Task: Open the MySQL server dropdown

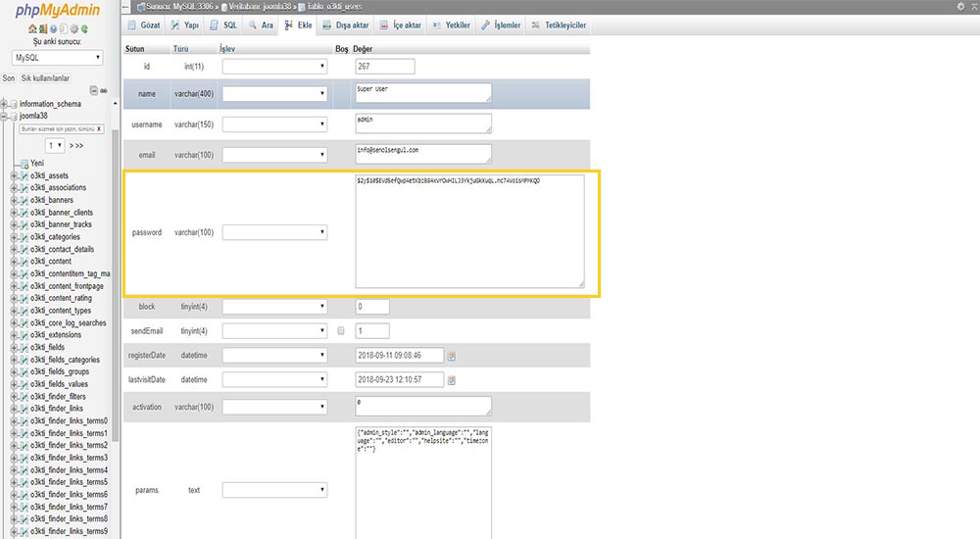Action: tap(58, 58)
